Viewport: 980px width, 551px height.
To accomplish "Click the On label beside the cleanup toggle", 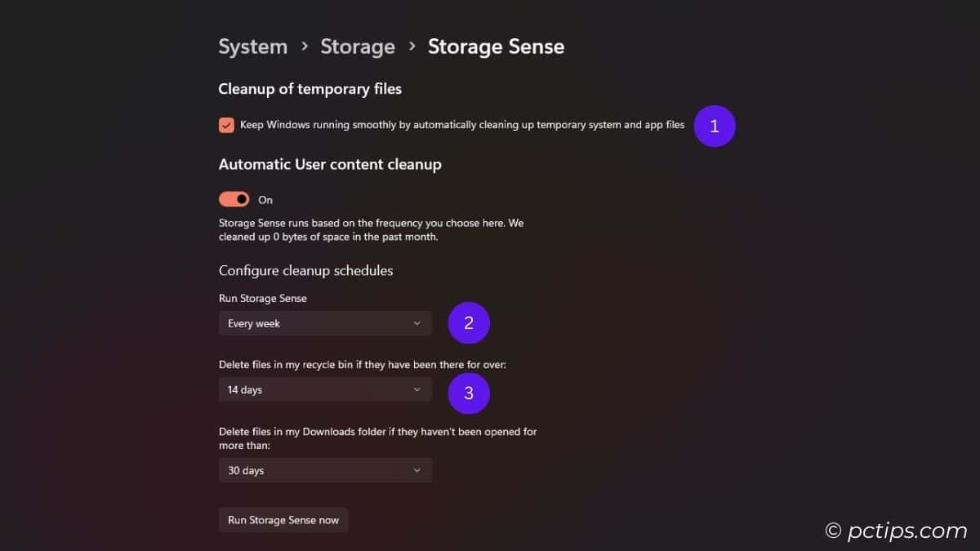I will pos(265,199).
